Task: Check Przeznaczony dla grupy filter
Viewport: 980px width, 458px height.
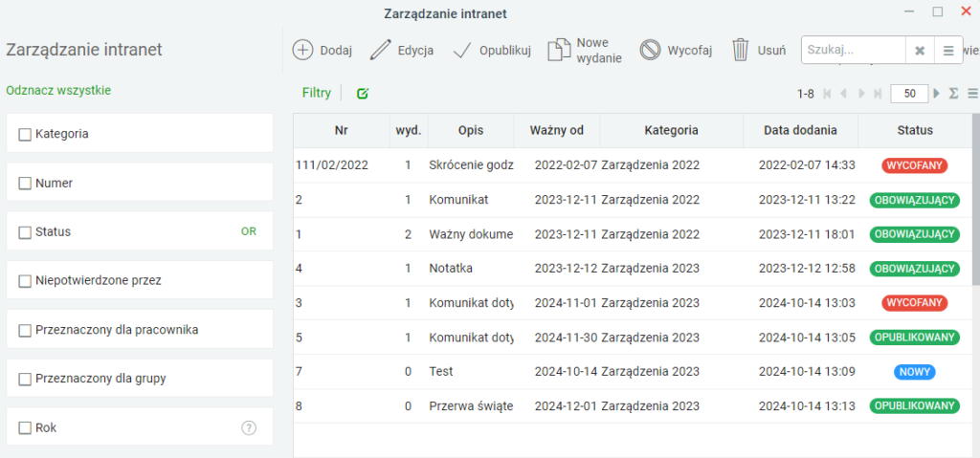Action: 25,380
